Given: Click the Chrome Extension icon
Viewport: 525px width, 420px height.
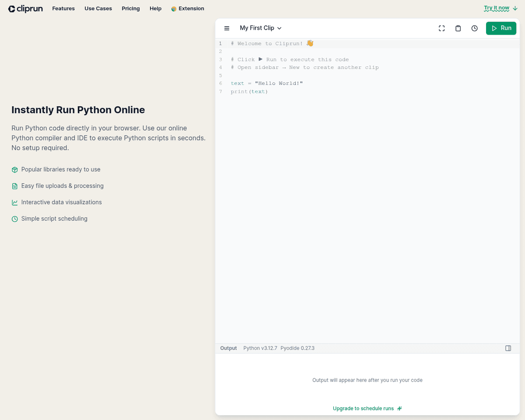Looking at the screenshot, I should [x=174, y=9].
